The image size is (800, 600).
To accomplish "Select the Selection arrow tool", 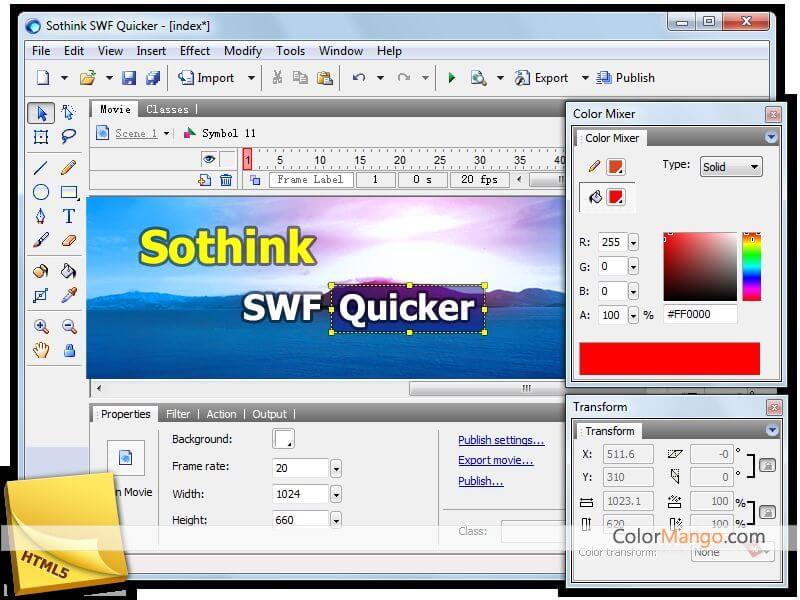I will coord(41,113).
